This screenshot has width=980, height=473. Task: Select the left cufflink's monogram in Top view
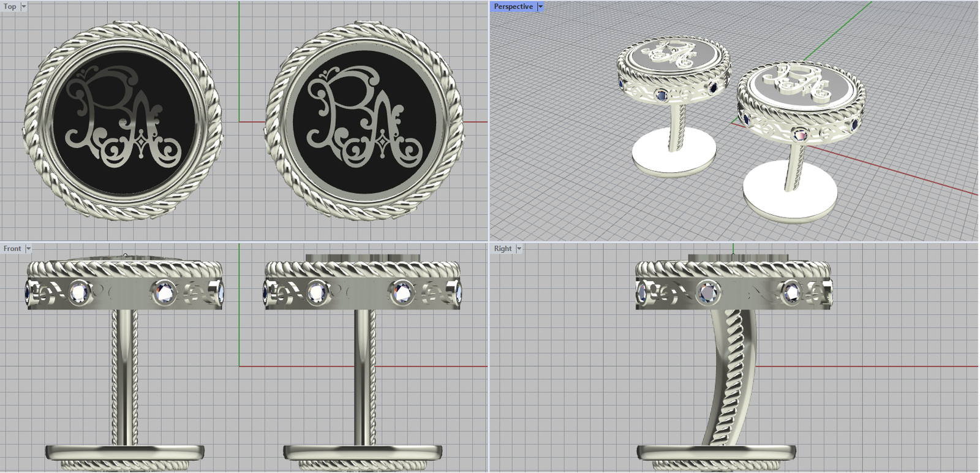[123, 119]
